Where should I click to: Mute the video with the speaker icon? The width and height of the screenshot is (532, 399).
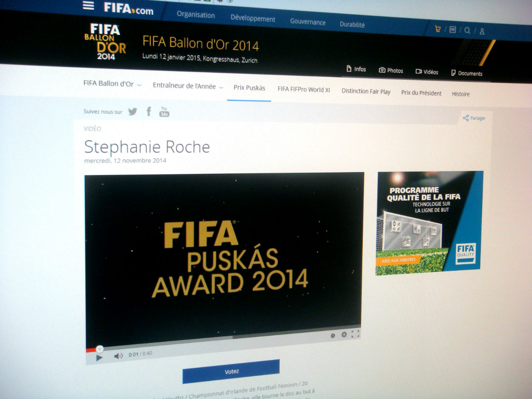point(118,356)
